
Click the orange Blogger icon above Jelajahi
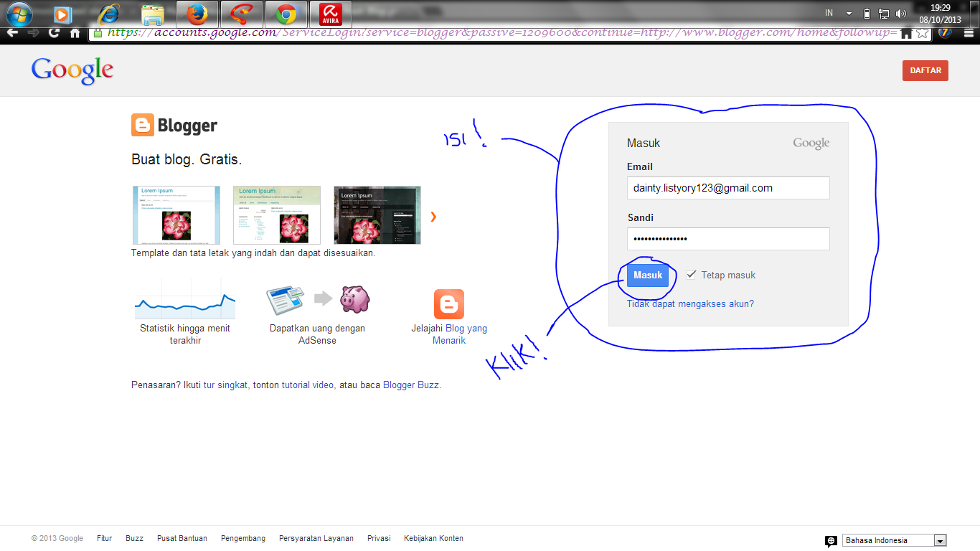point(449,304)
